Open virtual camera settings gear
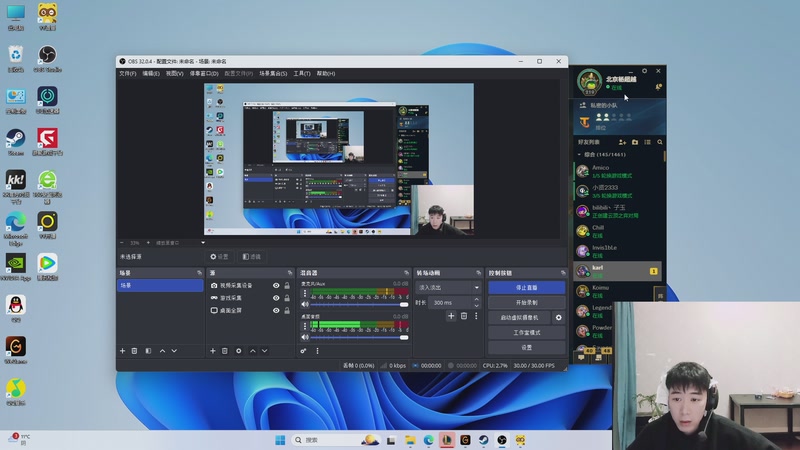 click(x=559, y=317)
